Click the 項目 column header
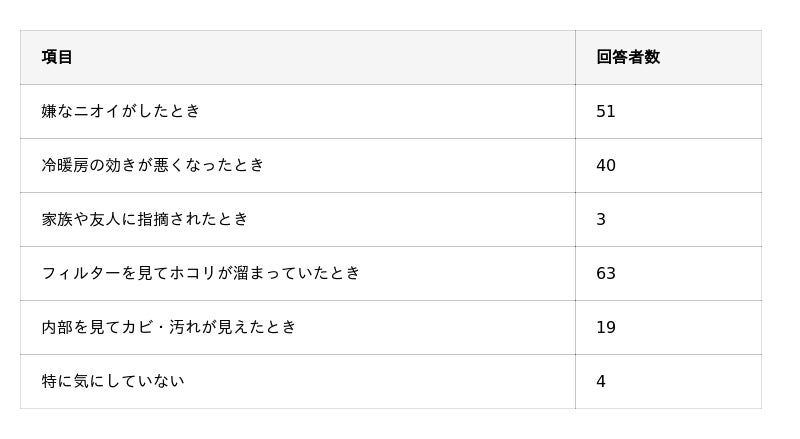800x439 pixels. pyautogui.click(x=57, y=57)
